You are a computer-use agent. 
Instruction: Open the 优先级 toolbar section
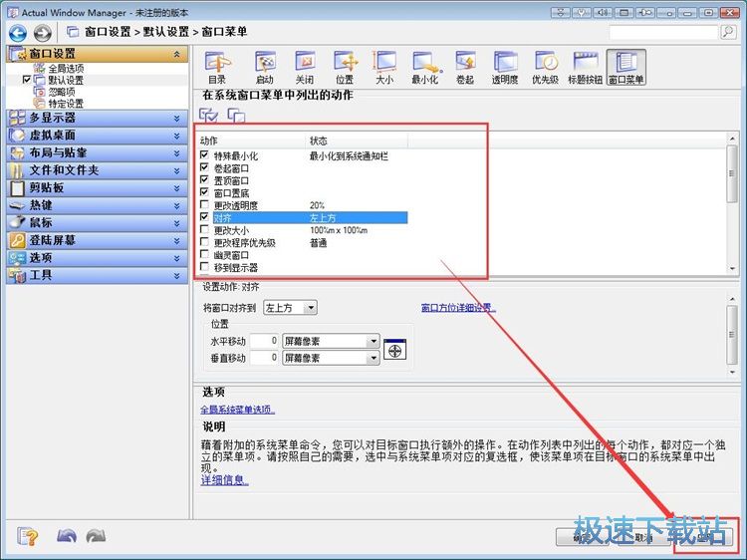click(x=545, y=68)
